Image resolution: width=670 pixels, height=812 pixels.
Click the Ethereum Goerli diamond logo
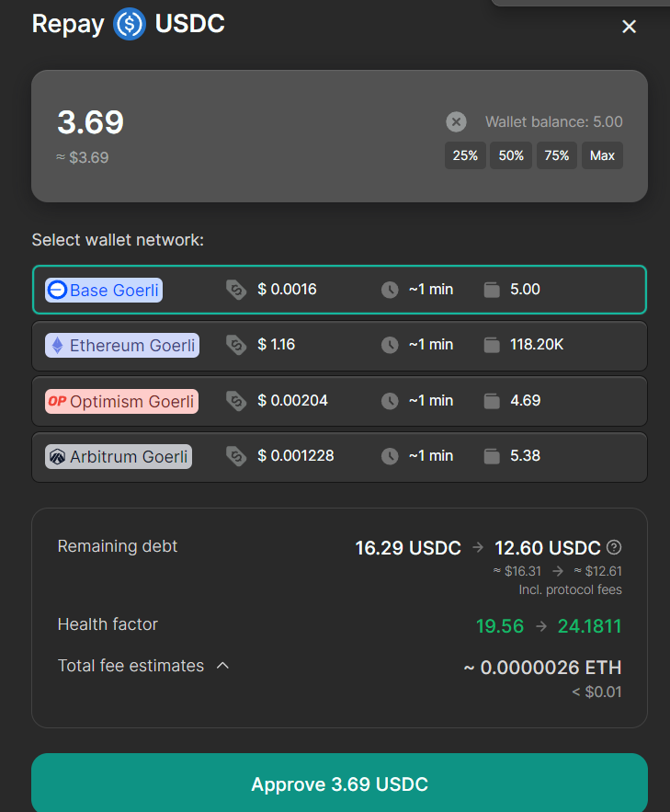coord(57,346)
